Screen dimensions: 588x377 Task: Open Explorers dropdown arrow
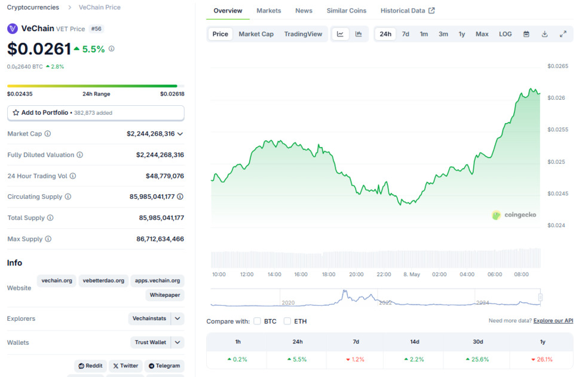(177, 318)
